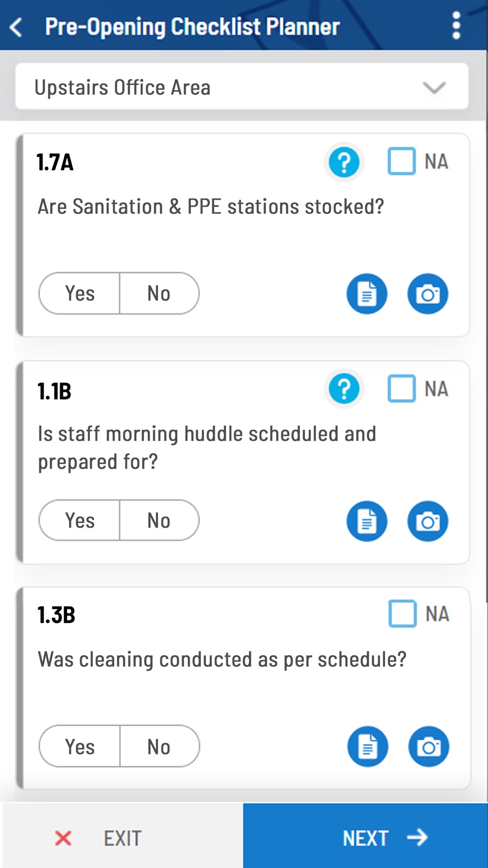Proceed with the NEXT button
This screenshot has width=488, height=868.
[366, 836]
